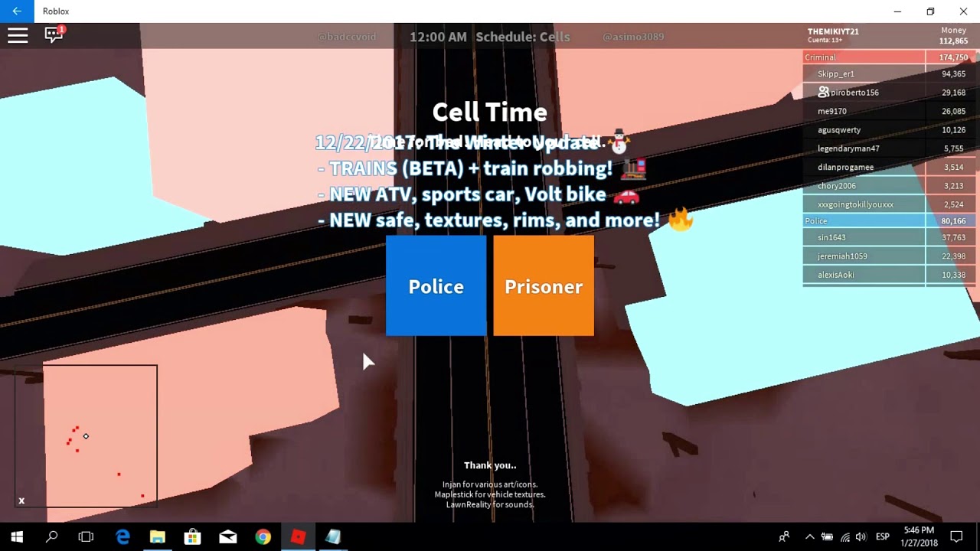Select player piroberto156 in leaderboard

point(889,93)
